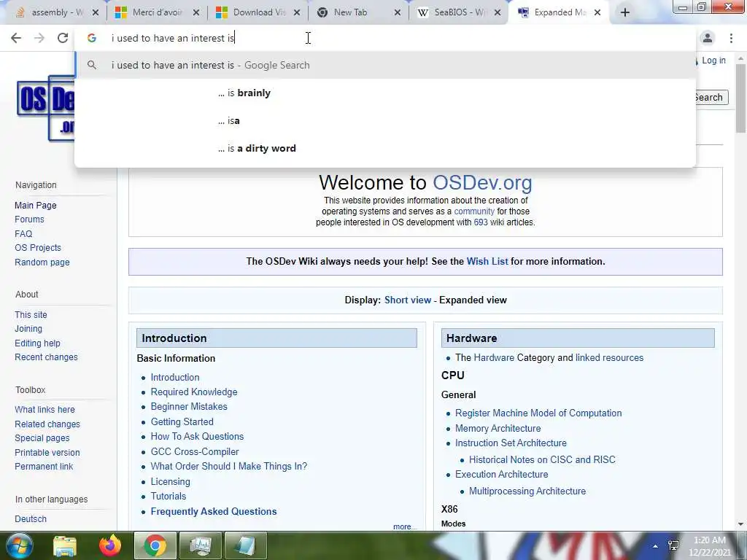This screenshot has width=747, height=560.
Task: Close the SeaBIOS tab
Action: (x=498, y=13)
